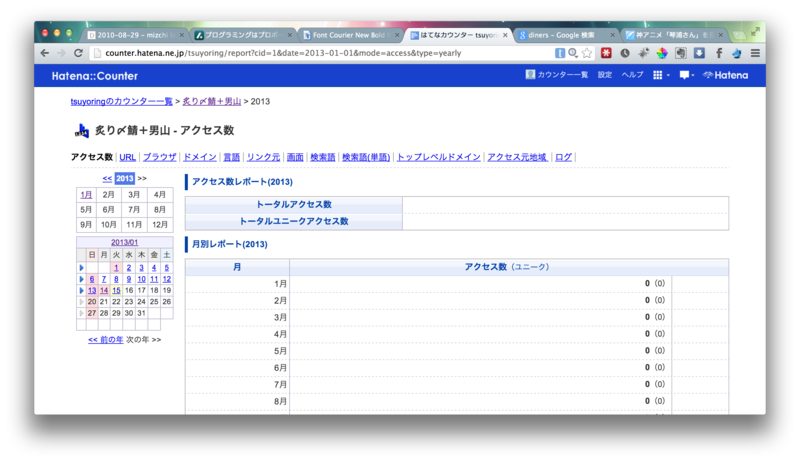
Task: Click the Evernote elephant clipper icon
Action: click(681, 53)
